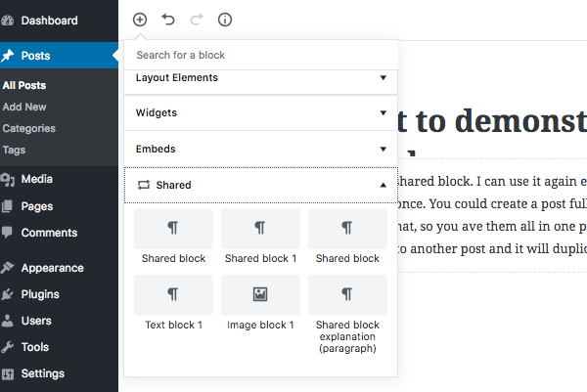Click the Embeds section title

(x=156, y=149)
